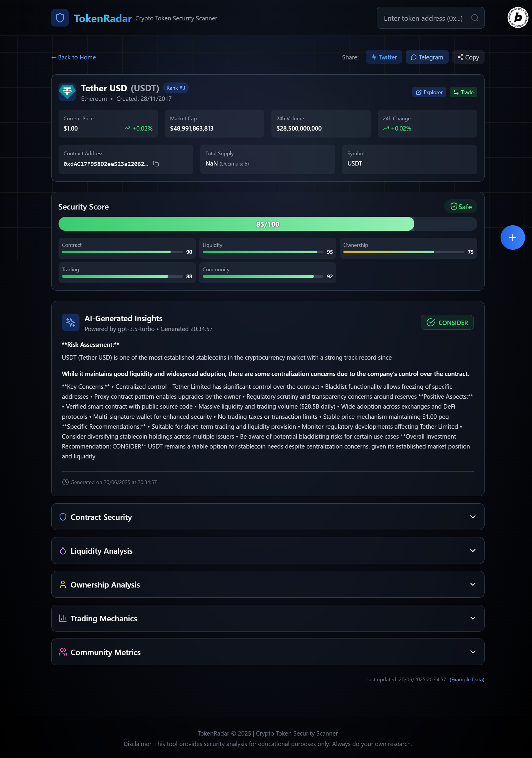The height and width of the screenshot is (758, 532).
Task: Click the Security Score heading
Action: pyautogui.click(x=84, y=207)
